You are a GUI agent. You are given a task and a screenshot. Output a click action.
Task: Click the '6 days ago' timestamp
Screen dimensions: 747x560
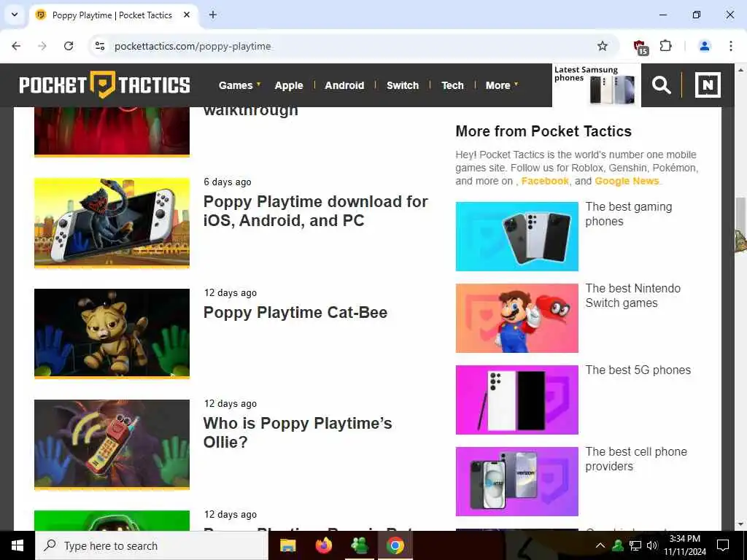[x=228, y=182]
